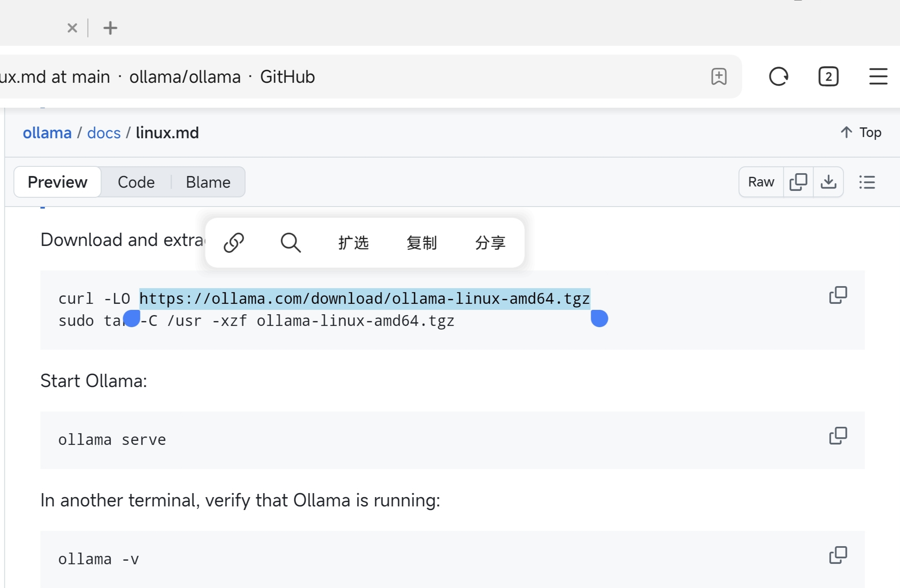Image resolution: width=900 pixels, height=588 pixels.
Task: Download the raw file
Action: pos(828,182)
